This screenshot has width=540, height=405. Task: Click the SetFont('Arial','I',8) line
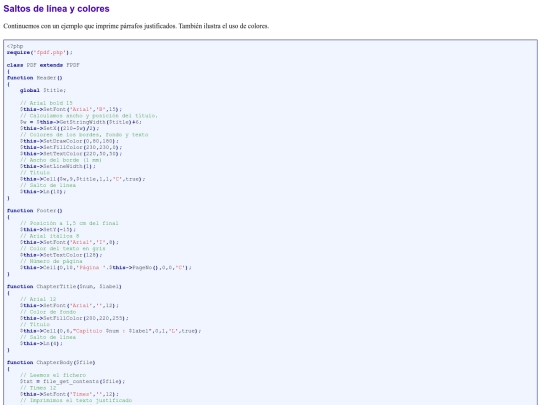click(x=69, y=242)
